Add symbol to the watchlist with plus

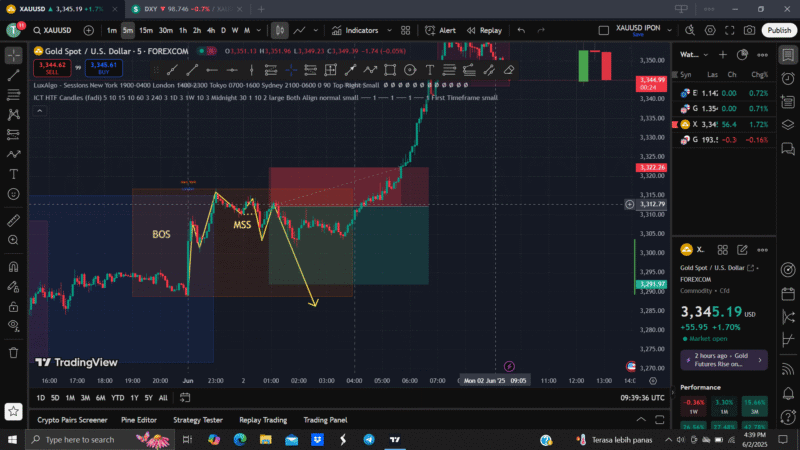[721, 55]
